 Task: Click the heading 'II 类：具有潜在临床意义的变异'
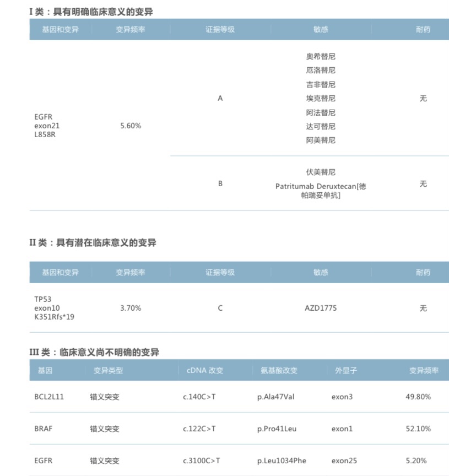93,242
